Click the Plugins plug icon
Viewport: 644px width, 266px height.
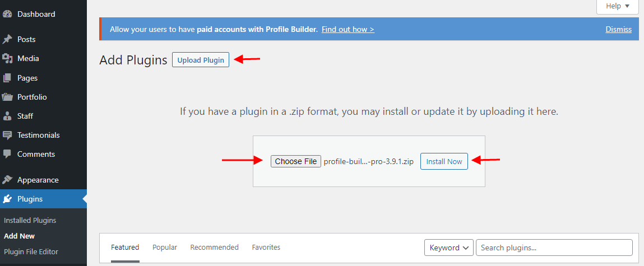coord(7,199)
